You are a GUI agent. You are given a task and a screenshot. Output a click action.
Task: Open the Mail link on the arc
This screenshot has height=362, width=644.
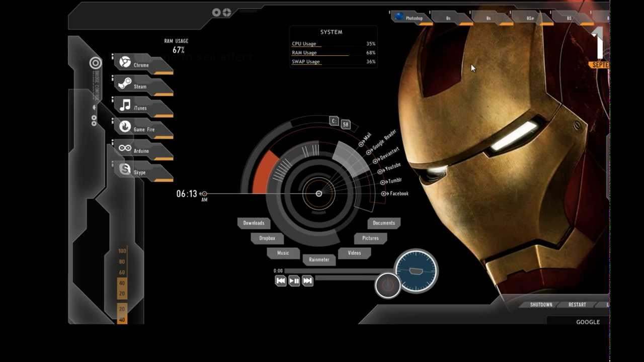[x=365, y=139]
